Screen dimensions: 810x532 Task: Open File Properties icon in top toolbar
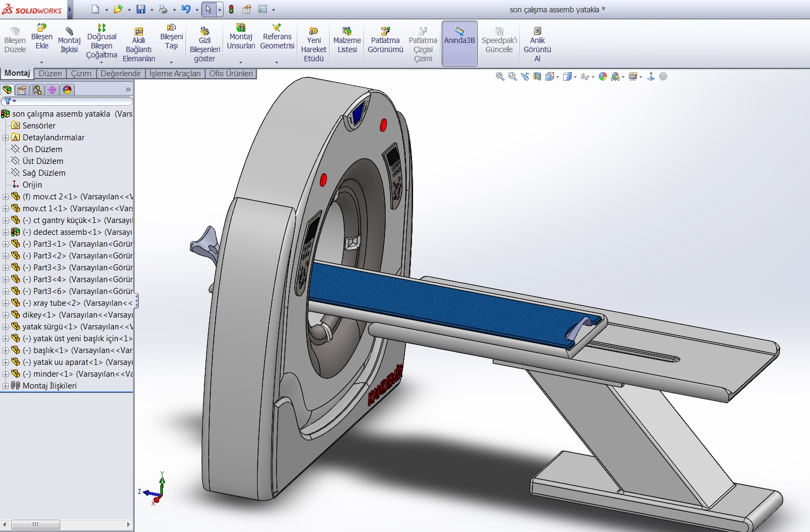click(247, 9)
